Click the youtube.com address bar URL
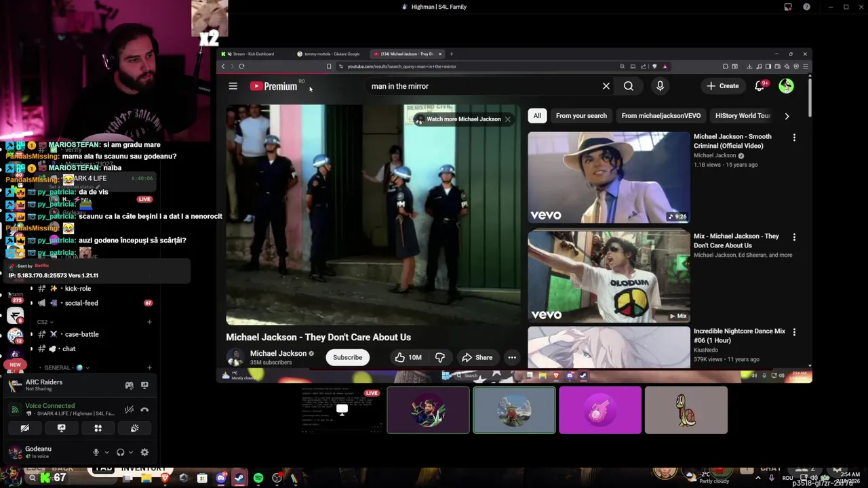The width and height of the screenshot is (868, 488). coord(401,66)
